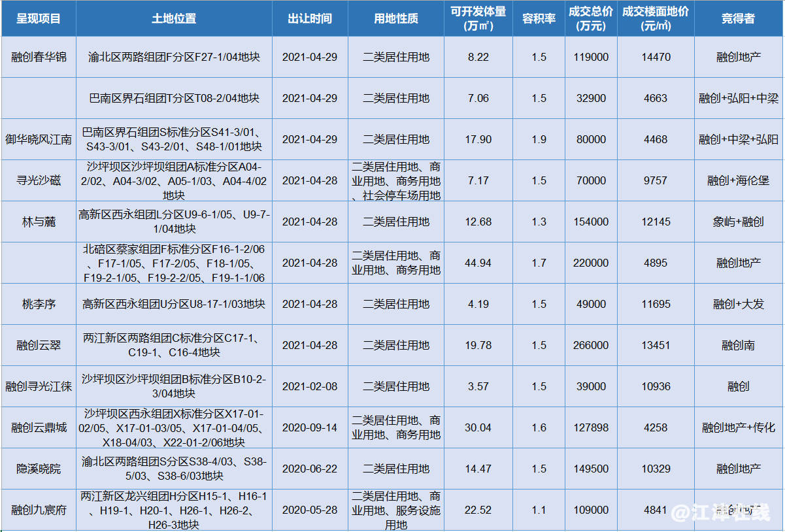Click the date 2021-02-08
This screenshot has width=785, height=532.
coord(310,386)
